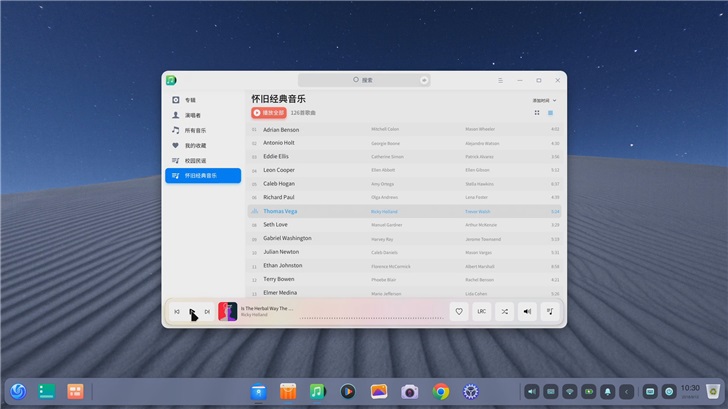The image size is (728, 409).
Task: Toggle shuffle playback mode
Action: (x=504, y=312)
